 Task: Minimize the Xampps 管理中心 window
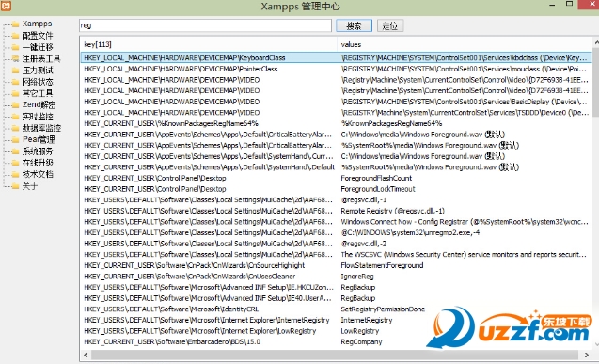[552, 5]
